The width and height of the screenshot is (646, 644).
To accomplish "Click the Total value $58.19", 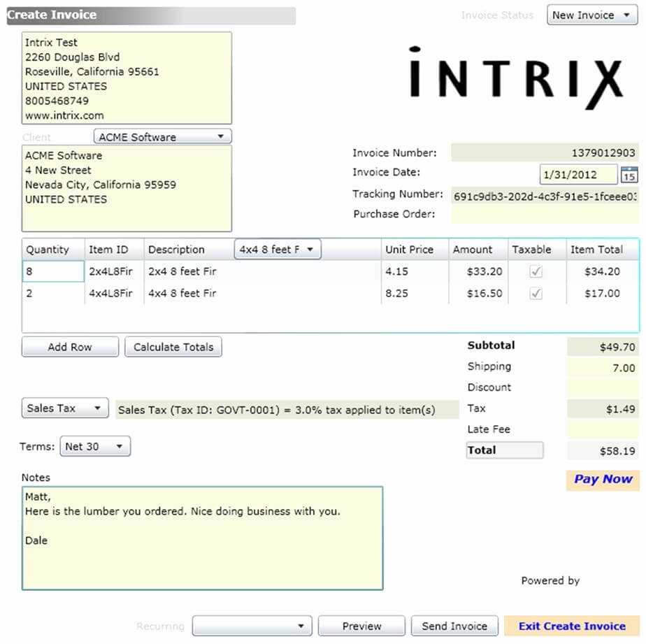I will (x=603, y=451).
